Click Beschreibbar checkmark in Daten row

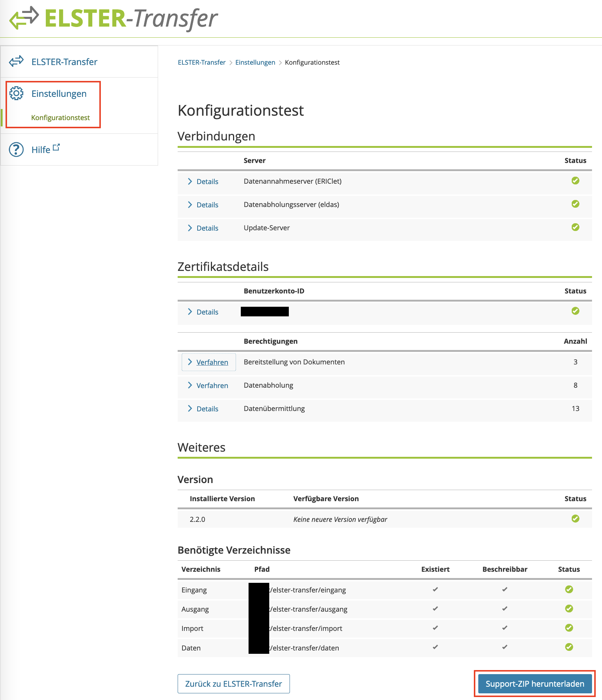point(504,647)
